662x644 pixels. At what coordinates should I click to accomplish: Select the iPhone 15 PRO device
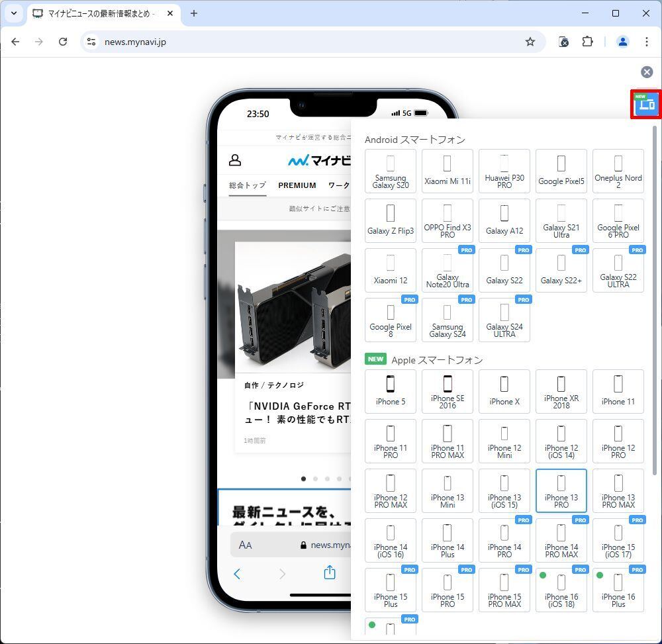pyautogui.click(x=448, y=590)
